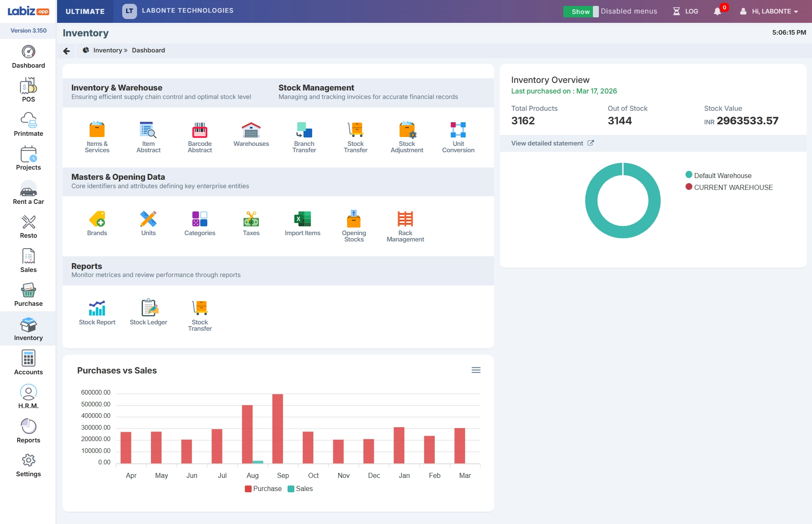Open the Categories master
The height and width of the screenshot is (524, 812).
pos(200,223)
